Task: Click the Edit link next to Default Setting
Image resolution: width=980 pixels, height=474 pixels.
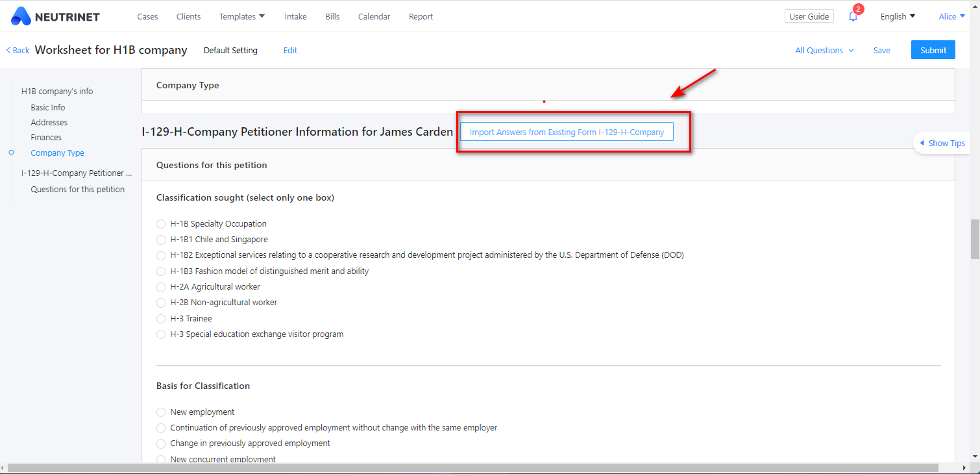Action: [x=290, y=50]
